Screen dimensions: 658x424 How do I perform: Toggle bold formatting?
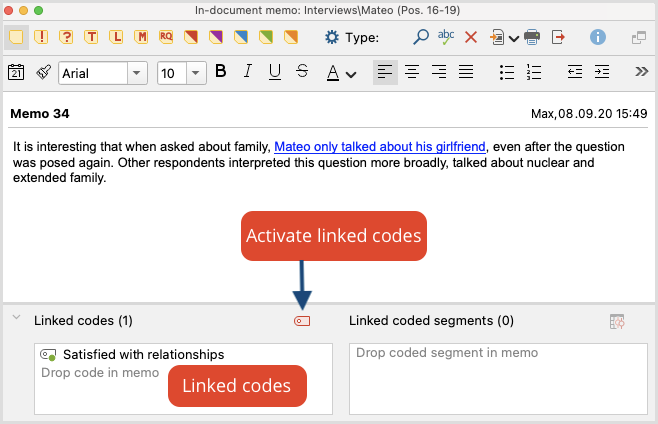coord(221,71)
